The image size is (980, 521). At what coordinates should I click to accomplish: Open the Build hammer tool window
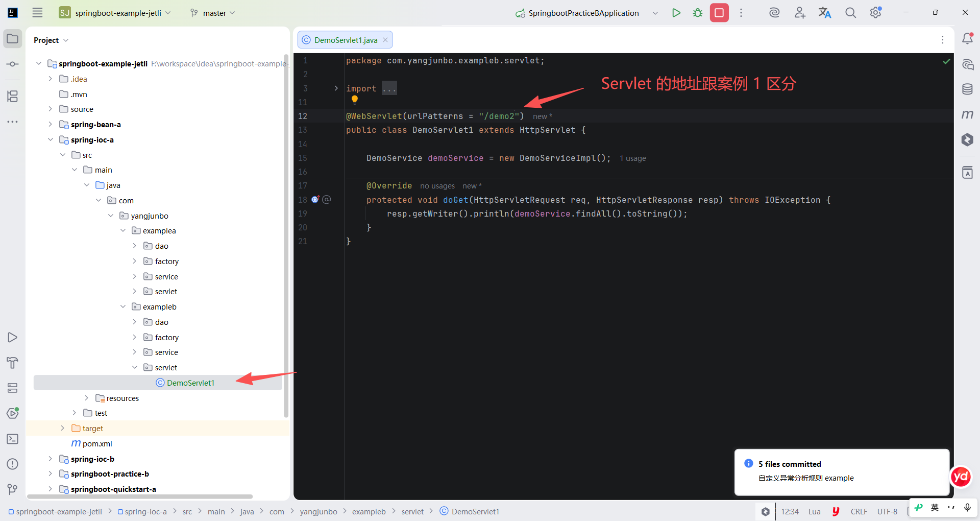[13, 363]
